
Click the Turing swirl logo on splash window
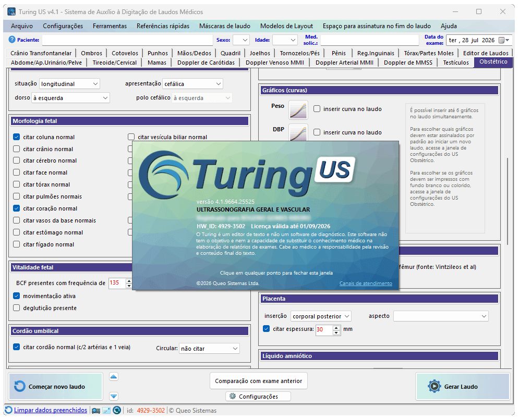[x=163, y=175]
